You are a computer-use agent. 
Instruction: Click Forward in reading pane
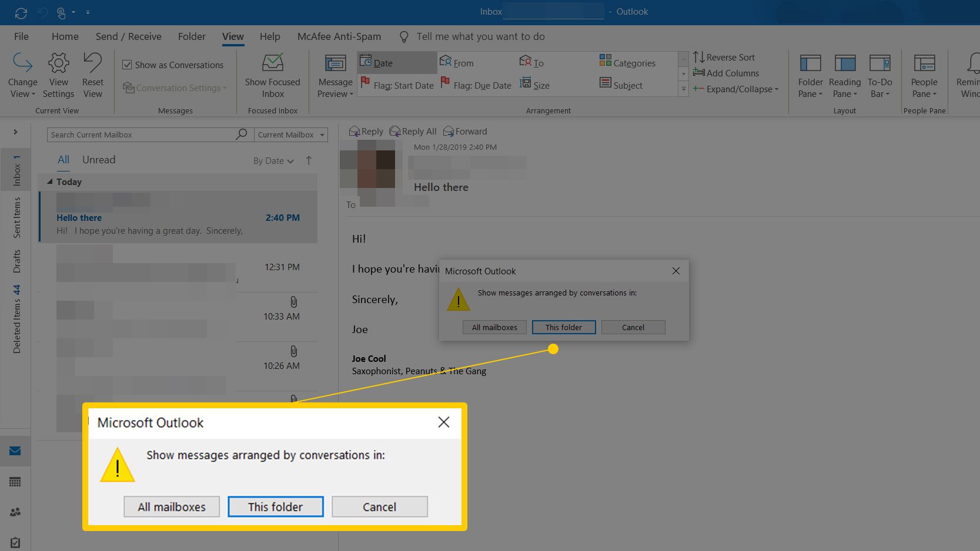(x=465, y=132)
